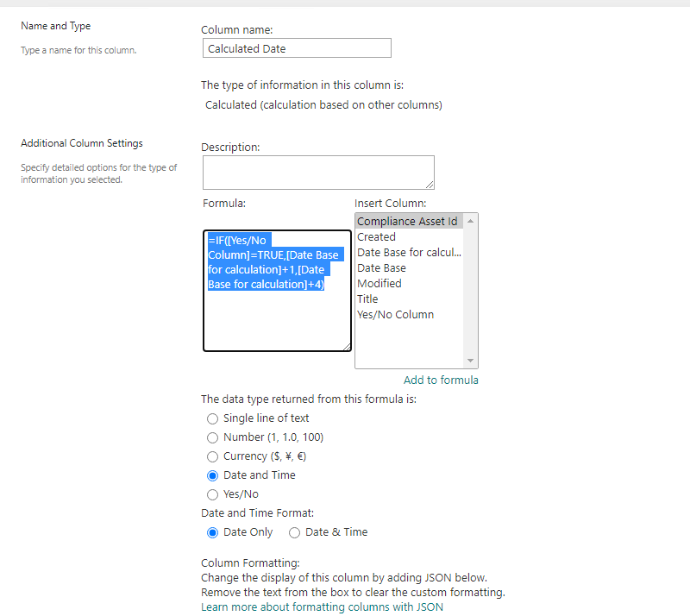Choose Date and Time return type
Image resolution: width=690 pixels, height=616 pixels.
[x=212, y=475]
